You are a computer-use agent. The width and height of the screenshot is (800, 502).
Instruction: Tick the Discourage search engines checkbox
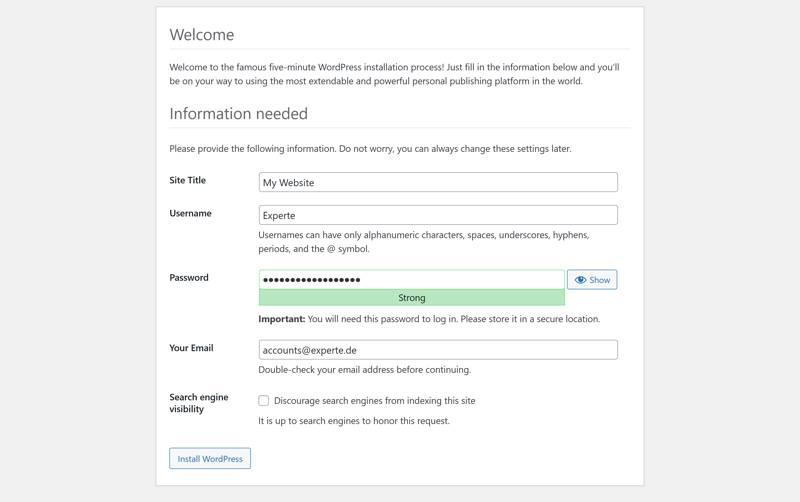click(264, 401)
